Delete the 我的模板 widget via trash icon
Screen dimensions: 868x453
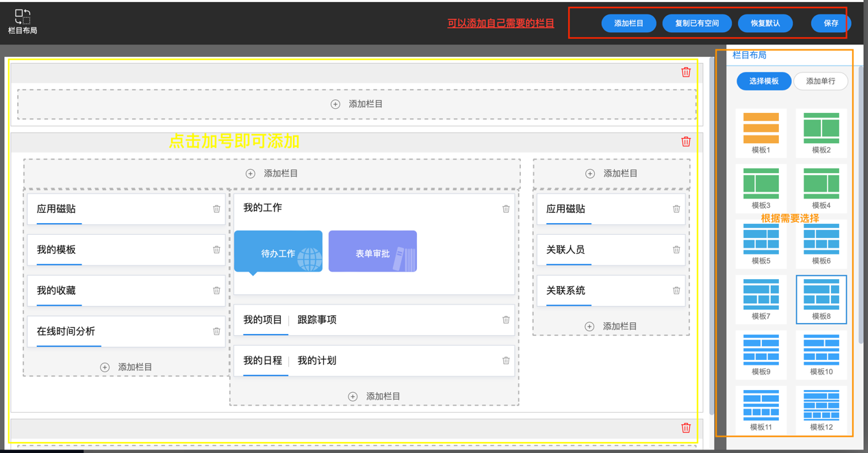point(216,250)
